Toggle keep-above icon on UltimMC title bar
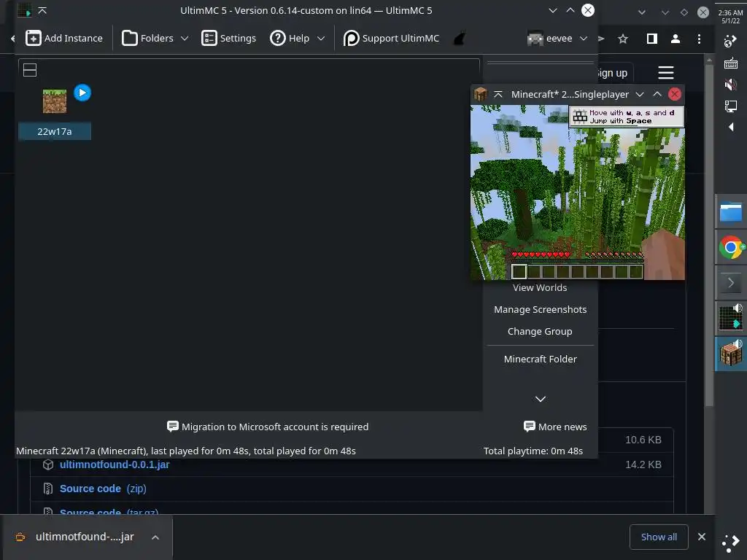The width and height of the screenshot is (747, 560). click(x=42, y=10)
